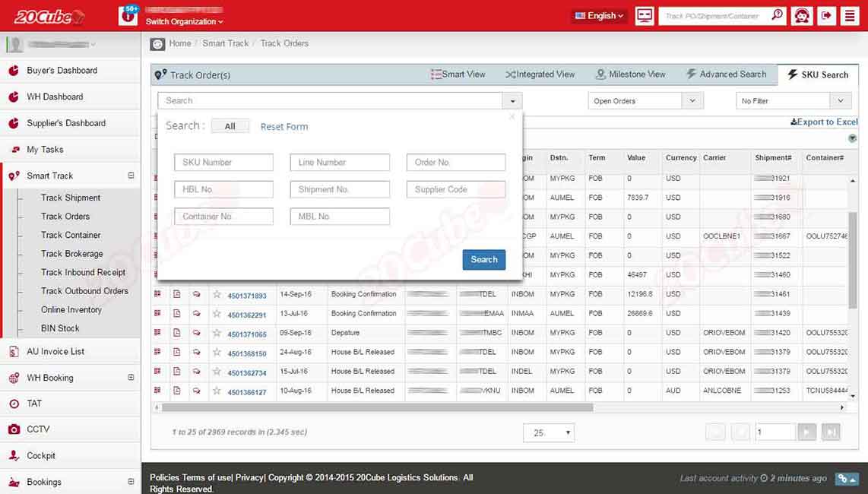Star the order 4501362291 row
This screenshot has height=494, width=868.
[217, 313]
